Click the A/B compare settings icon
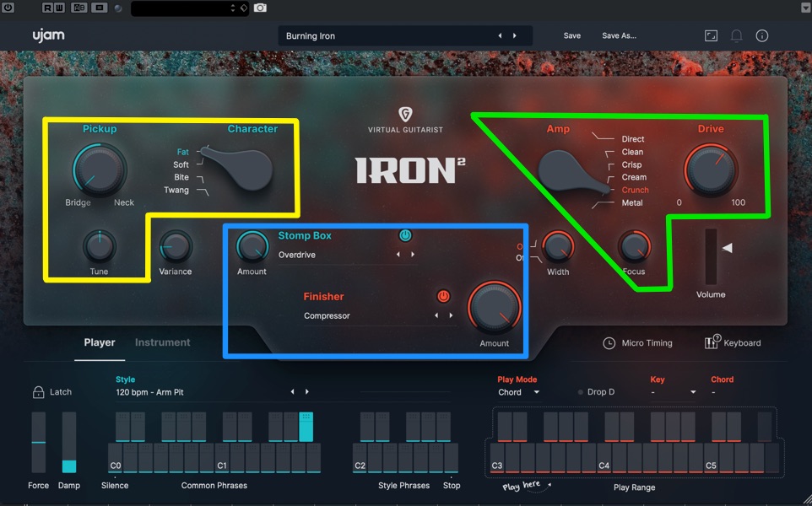The width and height of the screenshot is (812, 506). click(79, 8)
